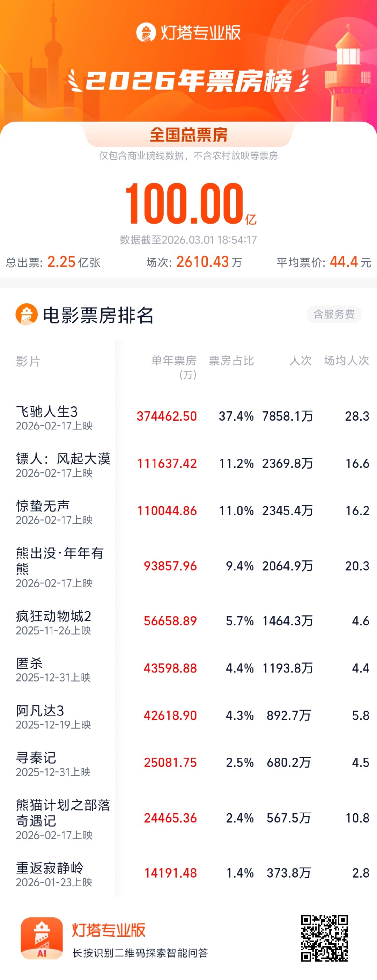Click the 100.00亿 total box office figure
The image size is (377, 980).
click(188, 204)
